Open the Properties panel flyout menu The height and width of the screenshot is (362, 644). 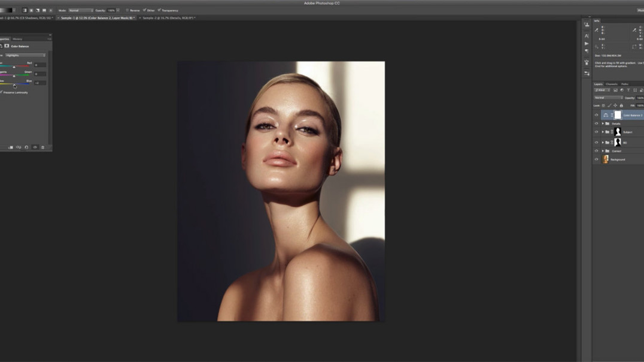click(x=49, y=39)
